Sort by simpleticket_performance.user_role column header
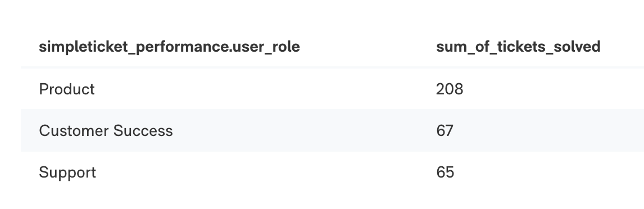Viewport: 644px width, 209px height. coord(169,47)
